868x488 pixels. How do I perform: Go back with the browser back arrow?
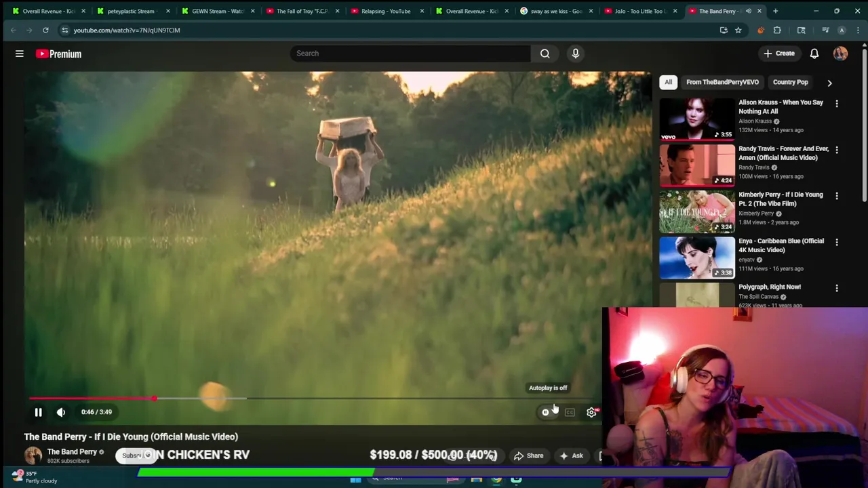[13, 30]
